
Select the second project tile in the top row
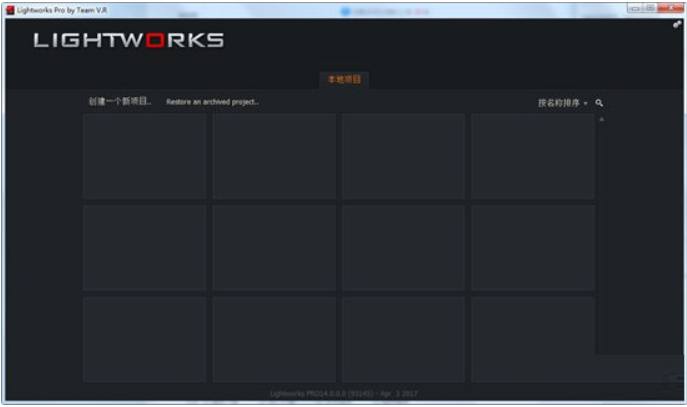click(x=274, y=156)
